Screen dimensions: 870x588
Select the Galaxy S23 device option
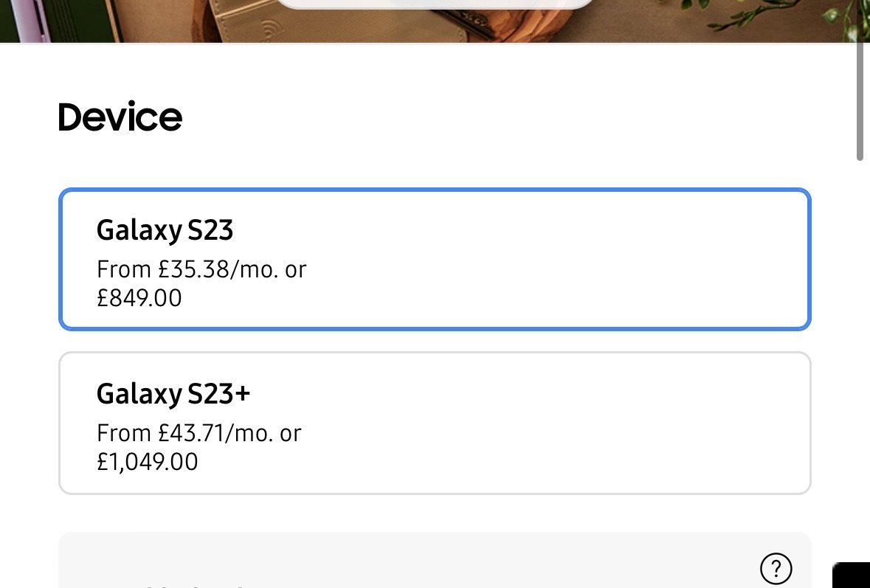pyautogui.click(x=435, y=259)
